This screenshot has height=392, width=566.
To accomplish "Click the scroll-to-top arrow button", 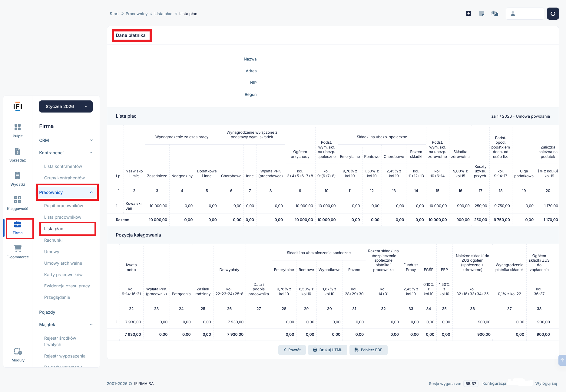I will 562,360.
